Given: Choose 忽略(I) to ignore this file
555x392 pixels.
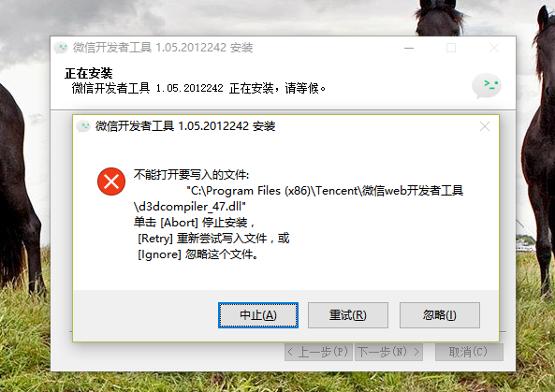Looking at the screenshot, I should click(440, 315).
